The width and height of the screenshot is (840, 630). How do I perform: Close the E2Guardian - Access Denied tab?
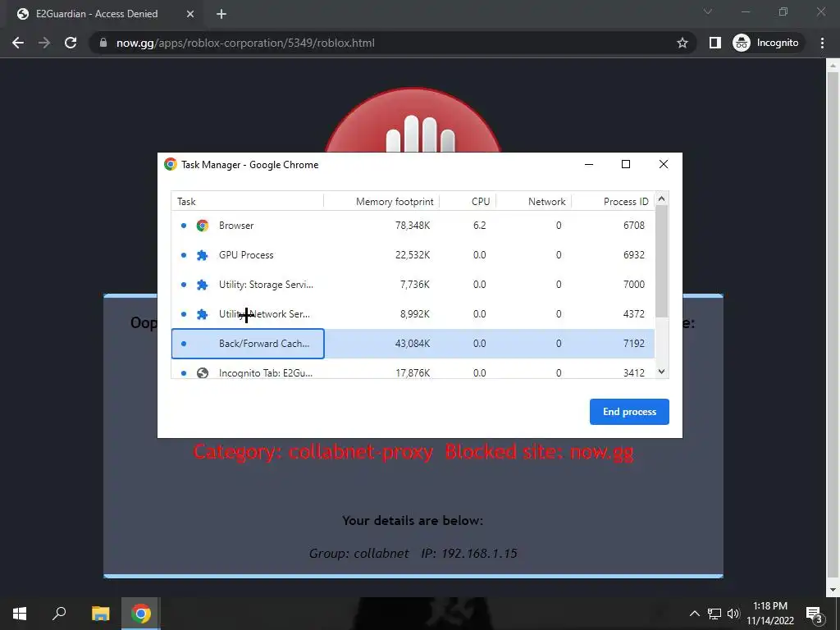coord(190,14)
